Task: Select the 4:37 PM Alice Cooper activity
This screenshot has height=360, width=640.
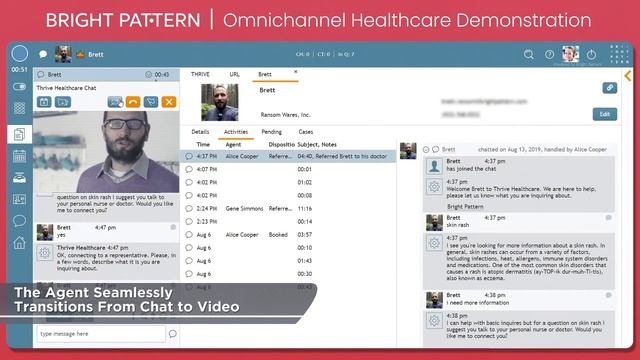Action: click(288, 156)
